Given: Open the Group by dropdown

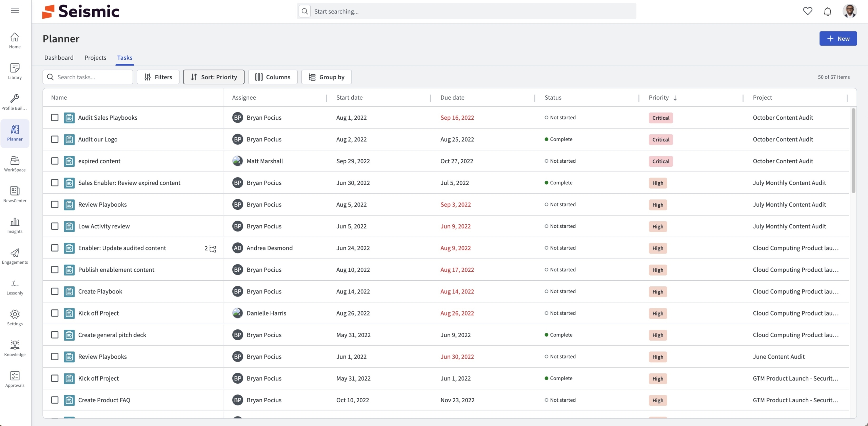Looking at the screenshot, I should click(x=326, y=77).
